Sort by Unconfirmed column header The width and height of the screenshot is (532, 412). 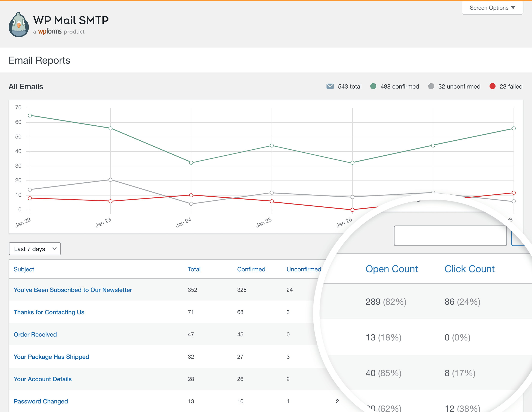coord(304,269)
